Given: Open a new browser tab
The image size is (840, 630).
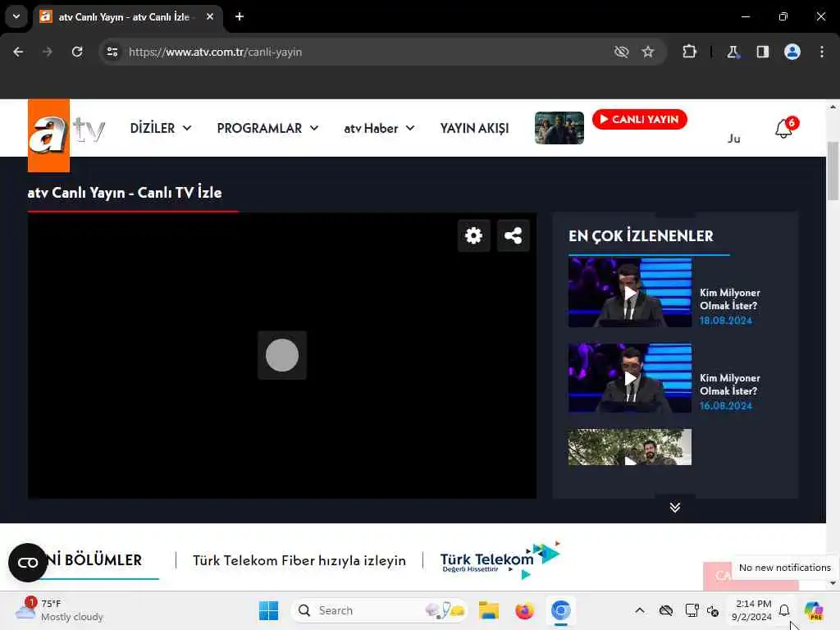Looking at the screenshot, I should coord(240,16).
